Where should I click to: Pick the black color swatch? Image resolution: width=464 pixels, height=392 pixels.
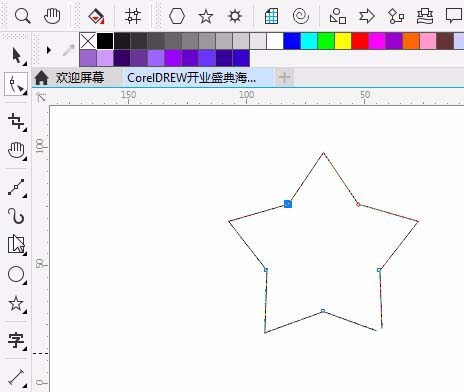click(105, 41)
